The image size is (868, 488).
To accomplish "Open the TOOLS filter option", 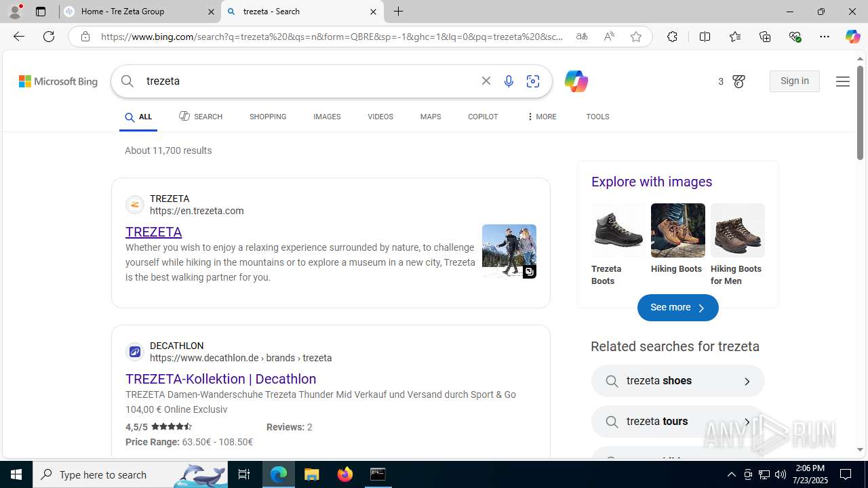I will tap(597, 117).
